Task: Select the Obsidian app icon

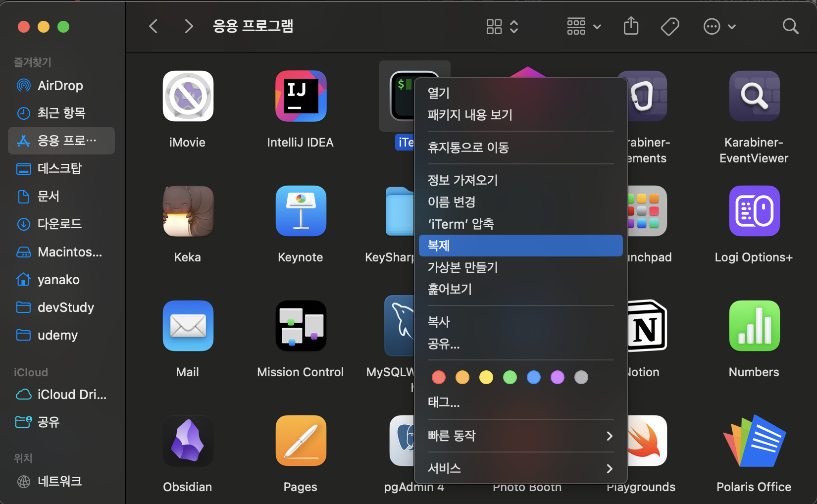Action: (188, 441)
